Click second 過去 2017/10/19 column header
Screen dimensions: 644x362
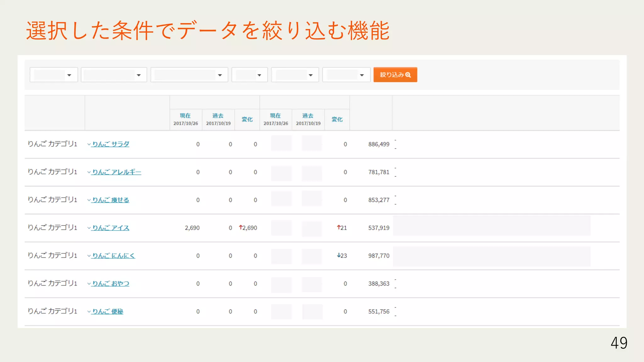[x=308, y=119]
